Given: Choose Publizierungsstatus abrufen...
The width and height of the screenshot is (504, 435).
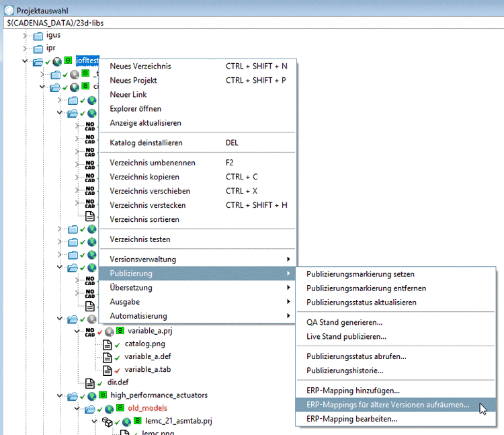Looking at the screenshot, I should point(396,356).
